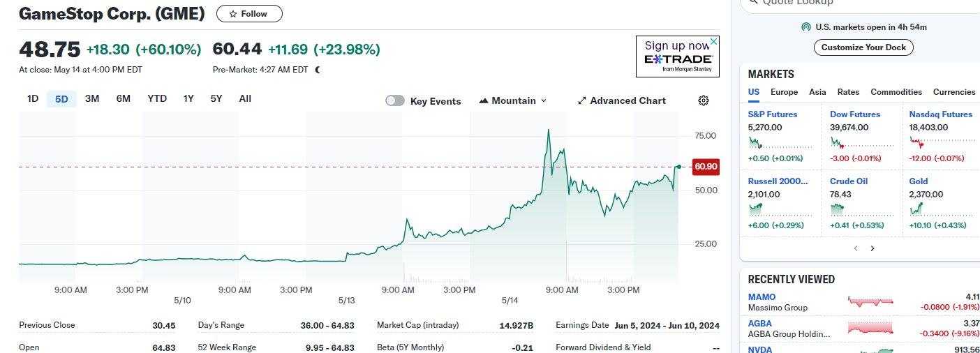The image size is (980, 353).
Task: Close the E*TRADE ad with X icon
Action: tap(713, 41)
